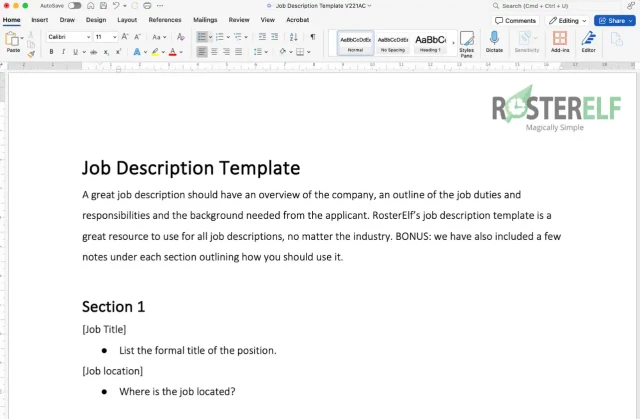This screenshot has width=640, height=419.
Task: Sort text using A-Z icon
Action: coord(293,37)
